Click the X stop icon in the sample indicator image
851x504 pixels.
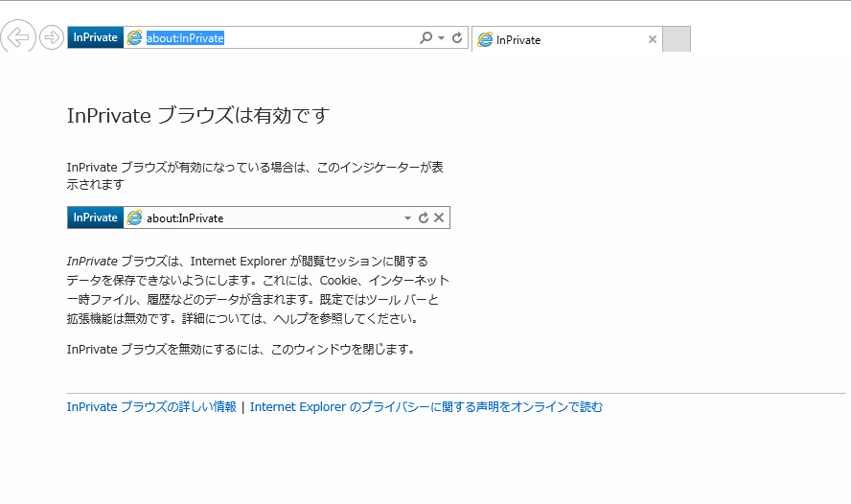click(x=439, y=218)
